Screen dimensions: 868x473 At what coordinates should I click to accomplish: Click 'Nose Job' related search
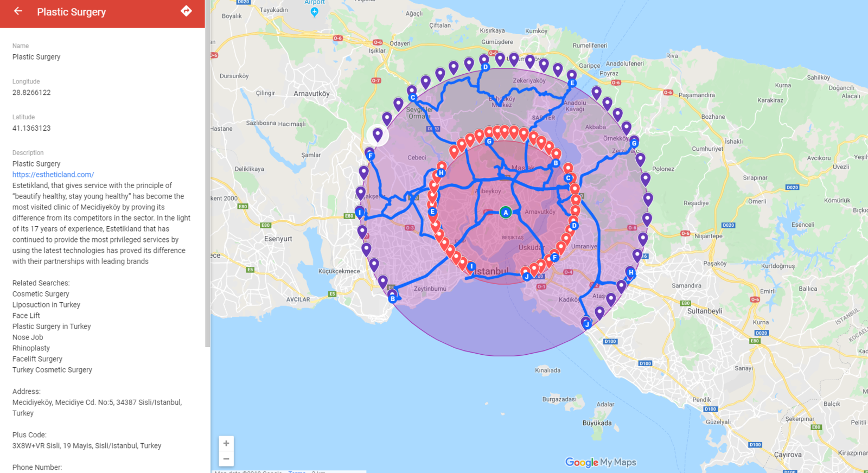click(28, 337)
